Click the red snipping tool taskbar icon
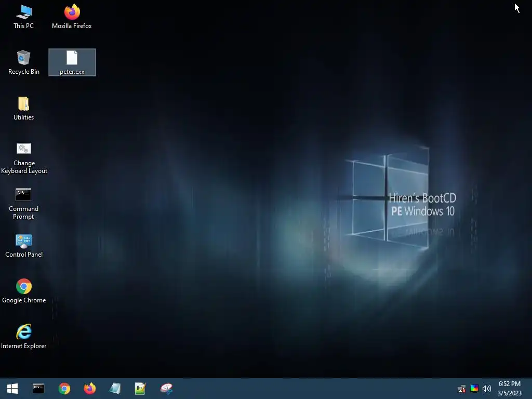Viewport: 532px width, 399px height. pyautogui.click(x=167, y=389)
